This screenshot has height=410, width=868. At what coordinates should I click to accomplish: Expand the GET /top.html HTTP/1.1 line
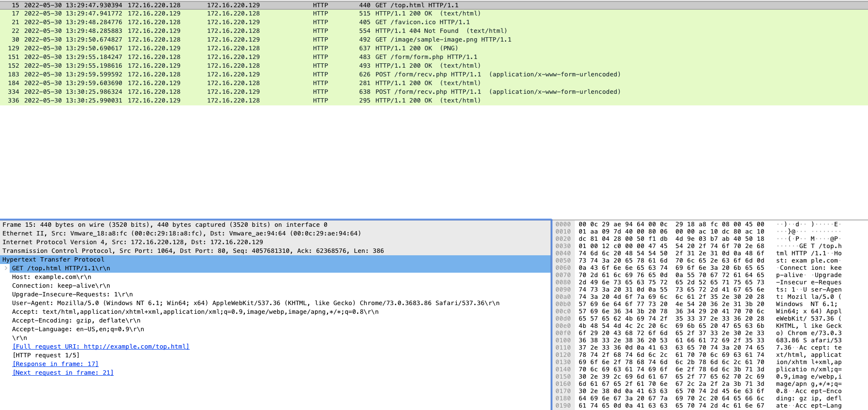[x=6, y=268]
